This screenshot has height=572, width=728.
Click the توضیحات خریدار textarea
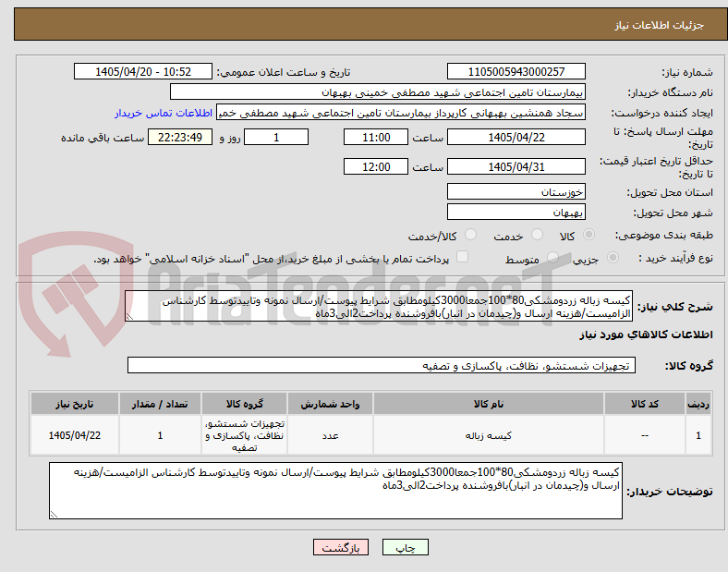[x=335, y=491]
